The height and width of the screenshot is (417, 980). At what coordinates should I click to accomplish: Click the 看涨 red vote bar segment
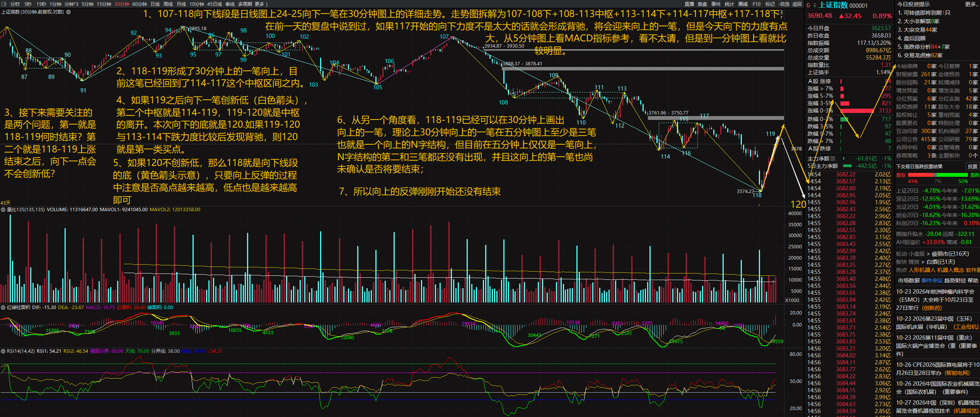(921, 175)
